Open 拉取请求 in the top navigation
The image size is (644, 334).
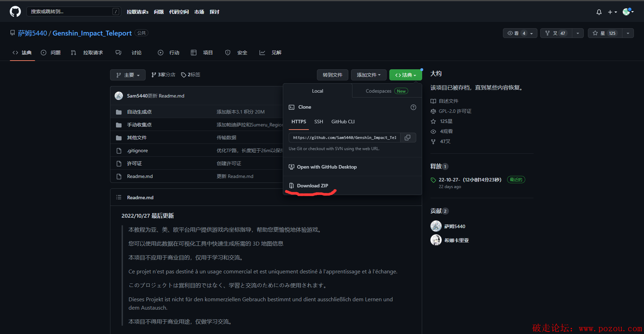coord(138,12)
